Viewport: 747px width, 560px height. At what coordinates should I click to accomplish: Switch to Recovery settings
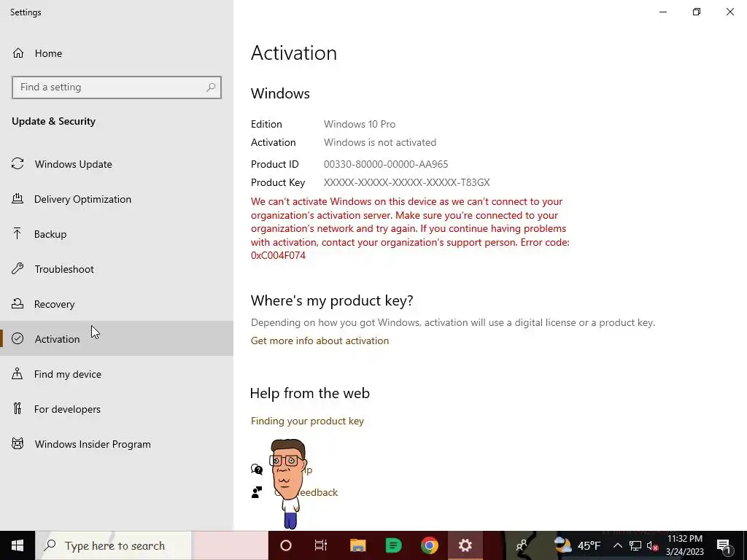coord(117,304)
